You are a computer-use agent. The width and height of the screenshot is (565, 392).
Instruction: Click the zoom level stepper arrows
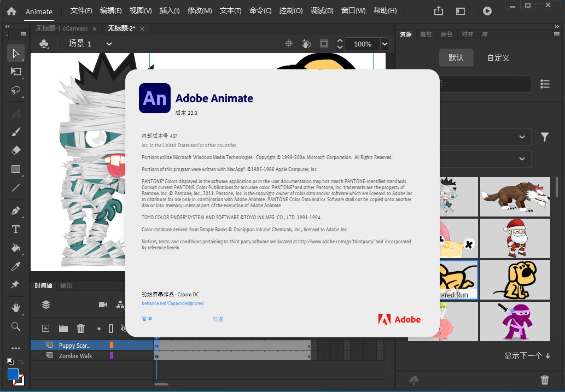[x=340, y=44]
